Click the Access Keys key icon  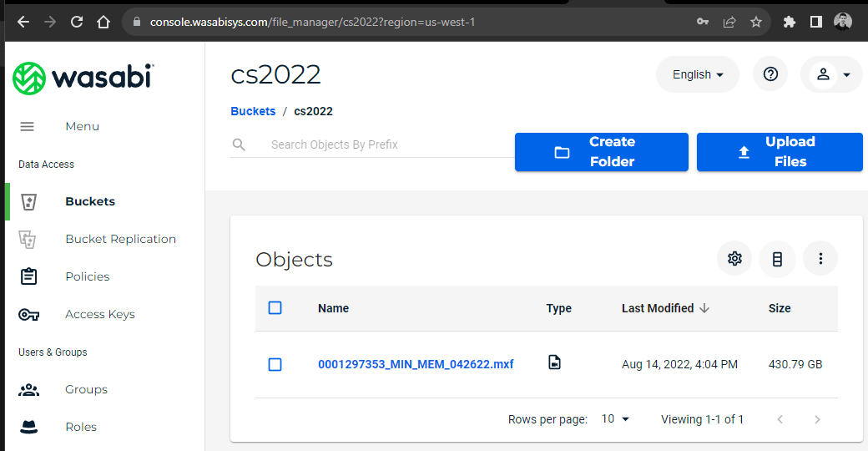[x=28, y=315]
